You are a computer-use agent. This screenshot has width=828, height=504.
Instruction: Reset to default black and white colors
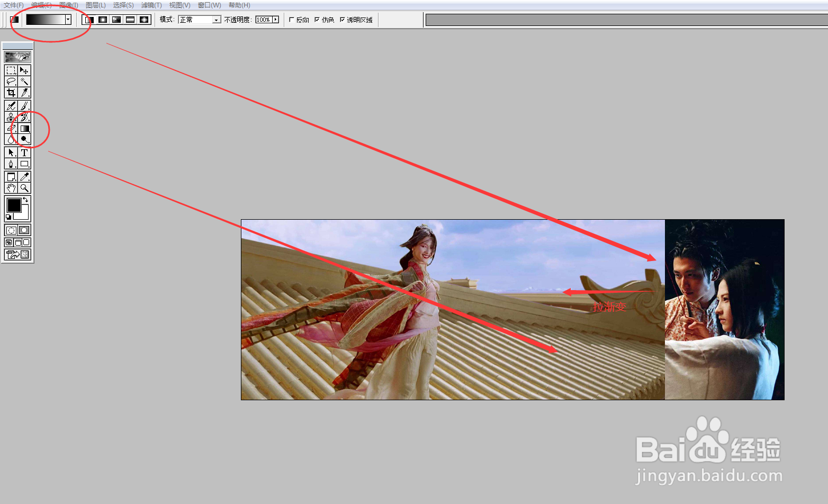(x=8, y=217)
